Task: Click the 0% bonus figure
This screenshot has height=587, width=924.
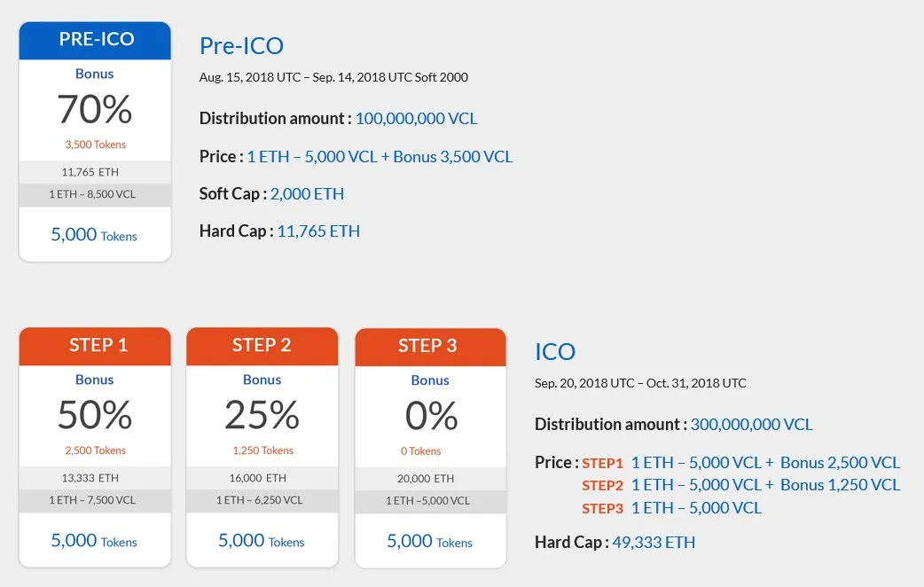Action: [431, 416]
